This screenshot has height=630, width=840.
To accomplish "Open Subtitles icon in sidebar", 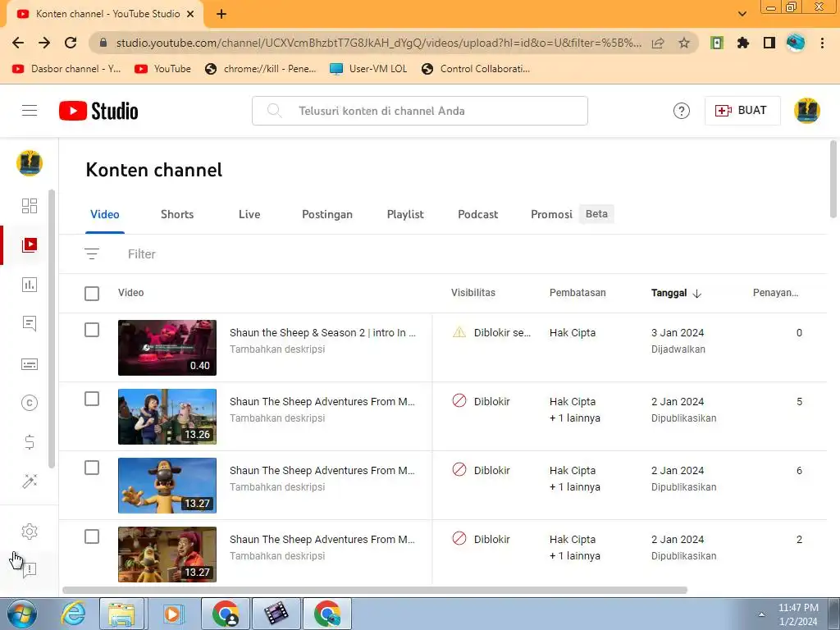I will 30,363.
